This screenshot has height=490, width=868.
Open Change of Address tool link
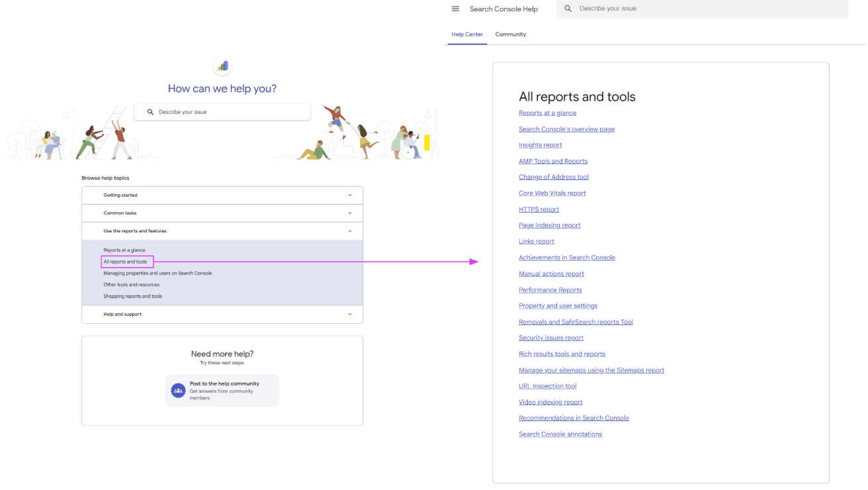pos(554,177)
